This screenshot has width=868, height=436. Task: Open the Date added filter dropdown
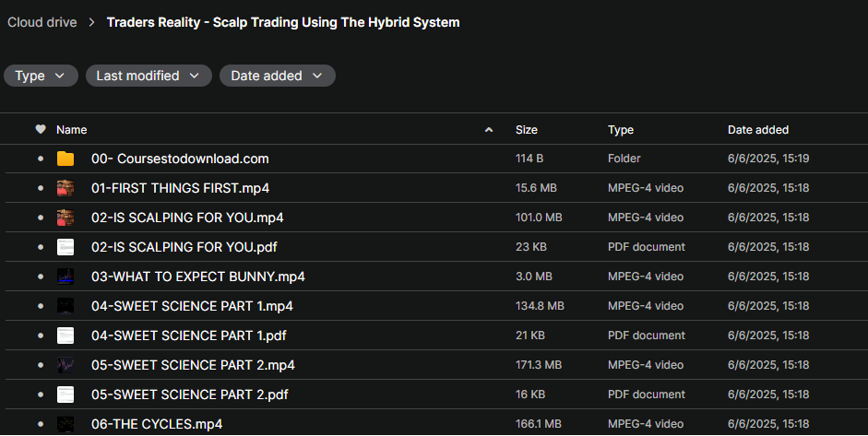coord(278,76)
